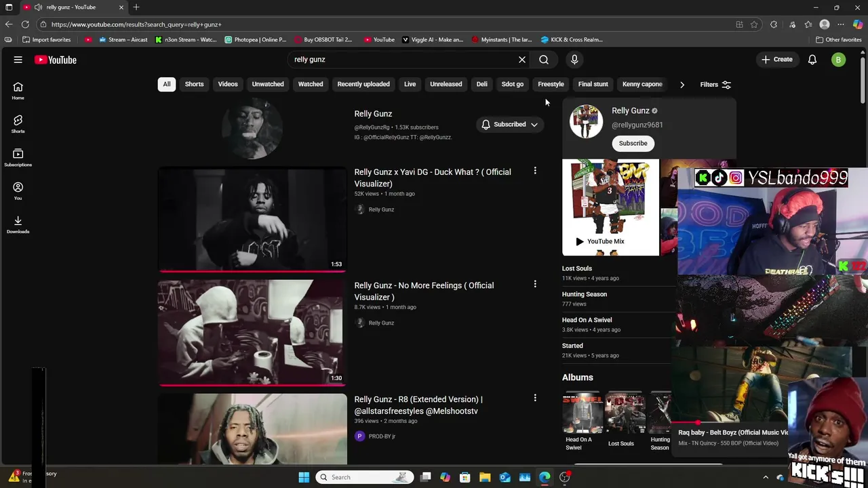This screenshot has height=488, width=868.
Task: Go to Home in the sidebar
Action: tap(18, 91)
